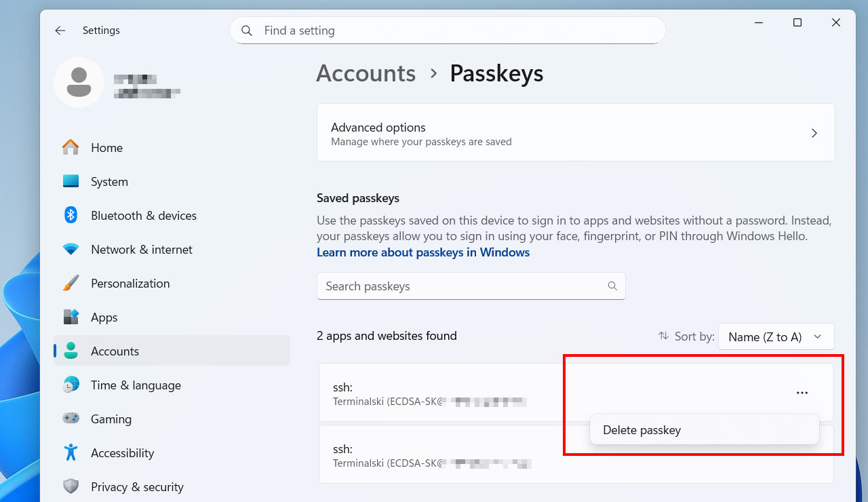
Task: Open the Name (Z to A) sort dropdown
Action: 776,336
